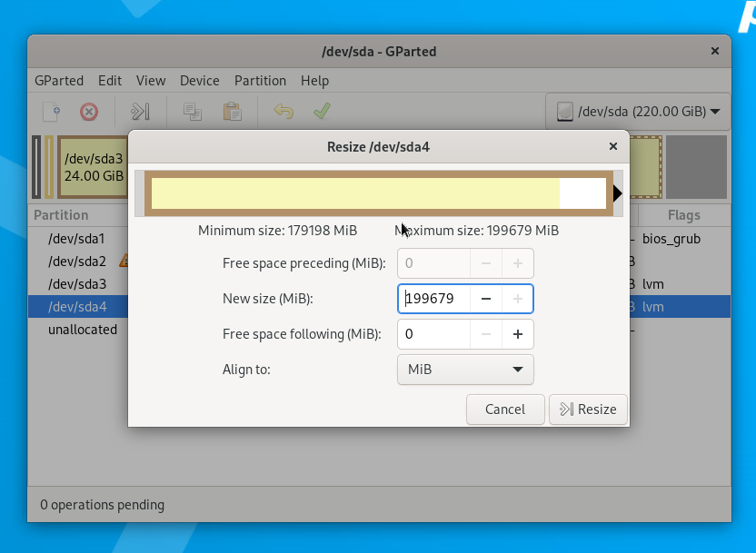Open the Partition menu

point(260,81)
